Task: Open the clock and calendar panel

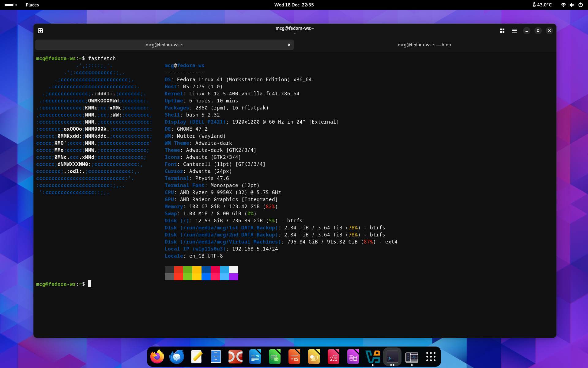Action: [294, 5]
